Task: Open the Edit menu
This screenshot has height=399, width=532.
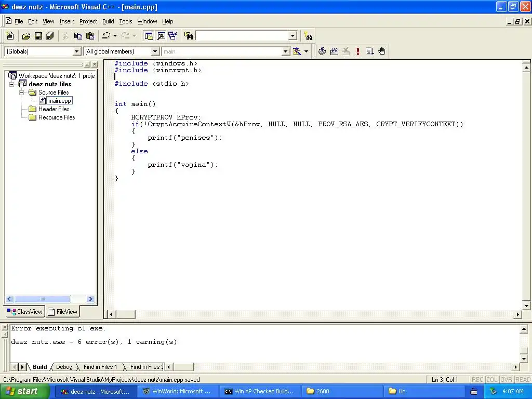Action: click(33, 21)
